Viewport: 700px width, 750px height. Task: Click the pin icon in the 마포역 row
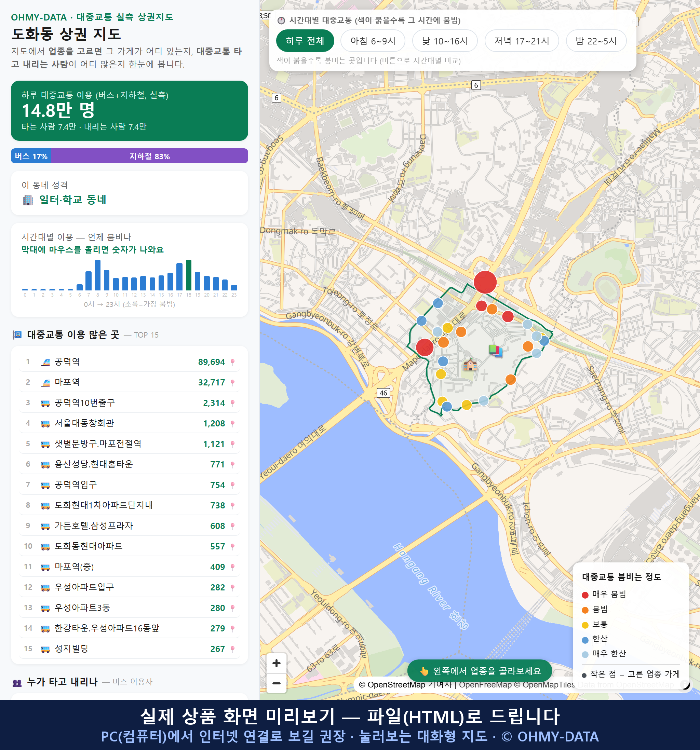[232, 383]
